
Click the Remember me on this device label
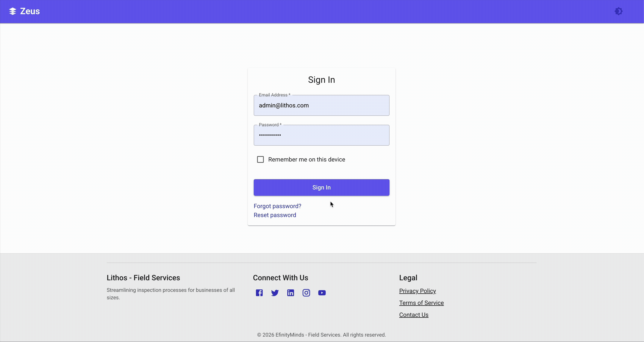pyautogui.click(x=307, y=159)
